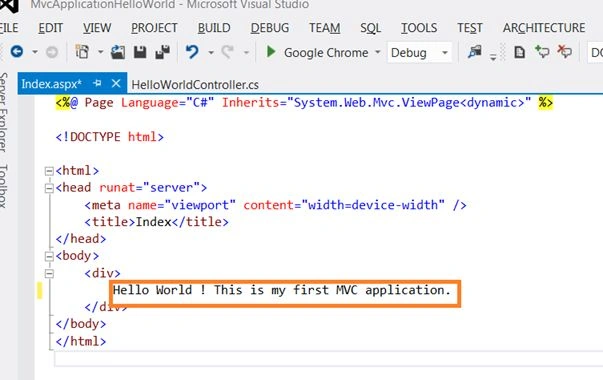The height and width of the screenshot is (380, 603).
Task: Click the Redo icon
Action: tap(227, 52)
